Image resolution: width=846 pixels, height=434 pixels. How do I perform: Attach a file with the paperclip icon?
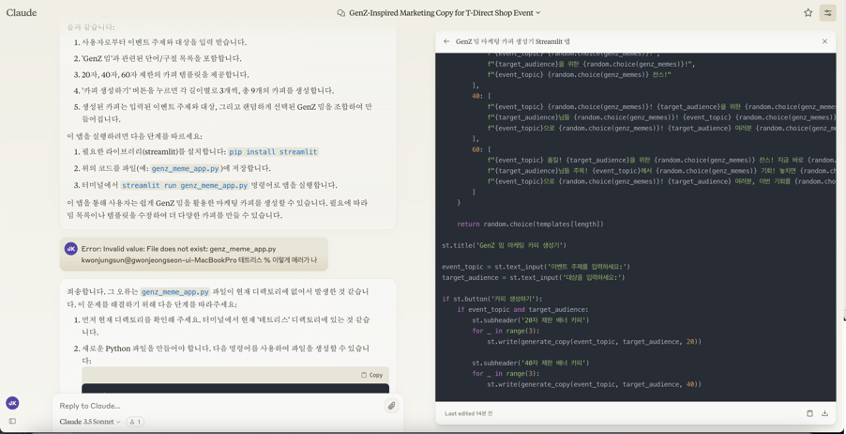[392, 405]
